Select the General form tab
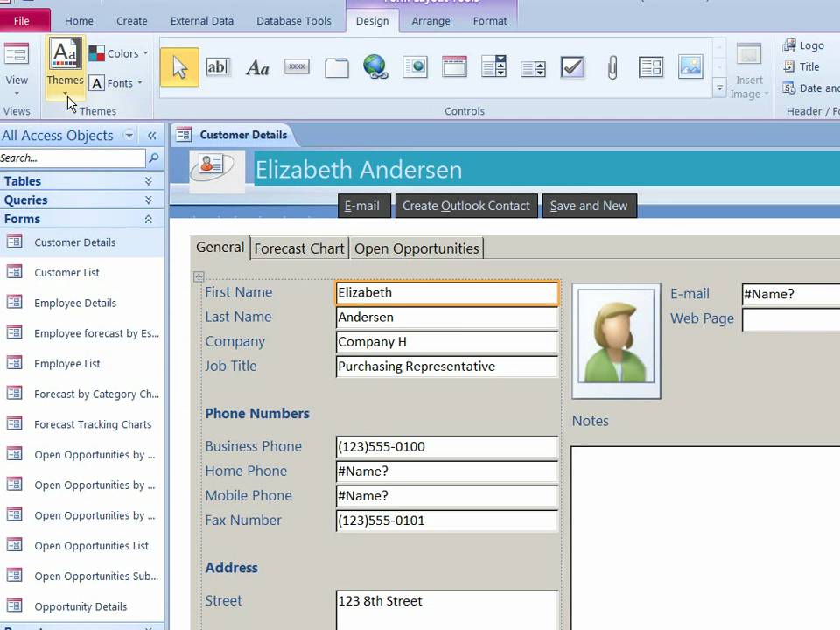Image resolution: width=840 pixels, height=630 pixels. [220, 247]
